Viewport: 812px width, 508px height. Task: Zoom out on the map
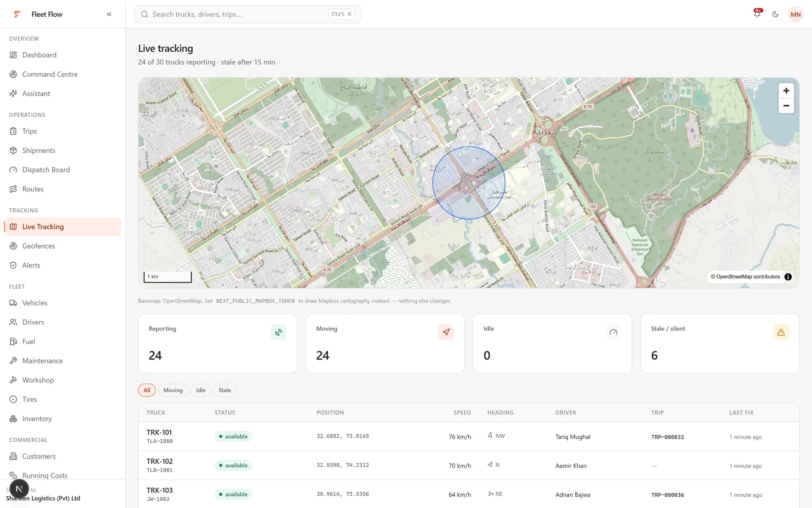786,106
